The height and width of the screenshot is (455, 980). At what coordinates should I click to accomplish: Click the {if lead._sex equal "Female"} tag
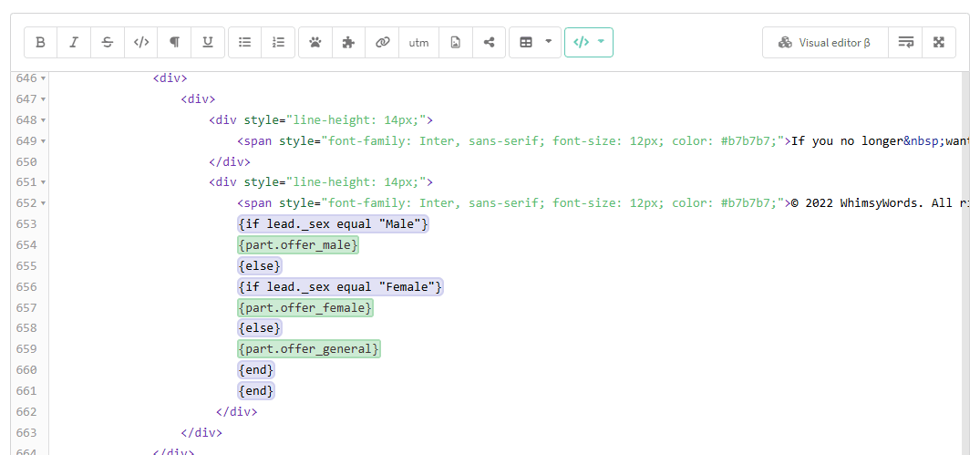[340, 287]
